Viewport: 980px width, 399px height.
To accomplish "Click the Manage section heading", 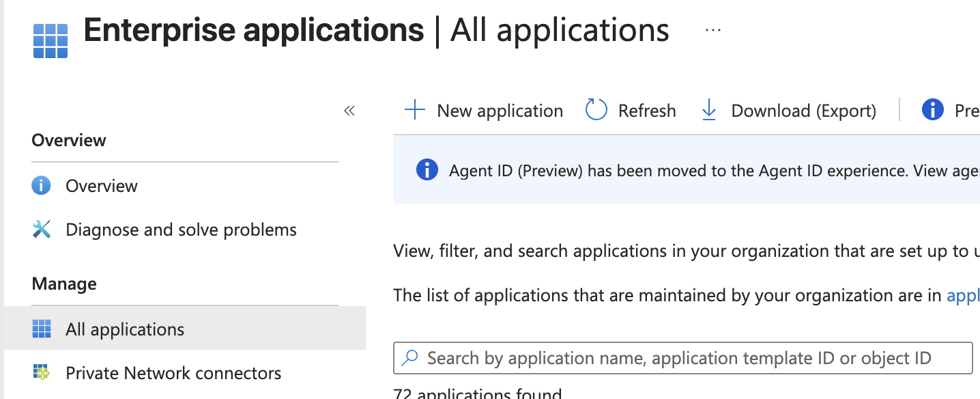I will point(64,284).
